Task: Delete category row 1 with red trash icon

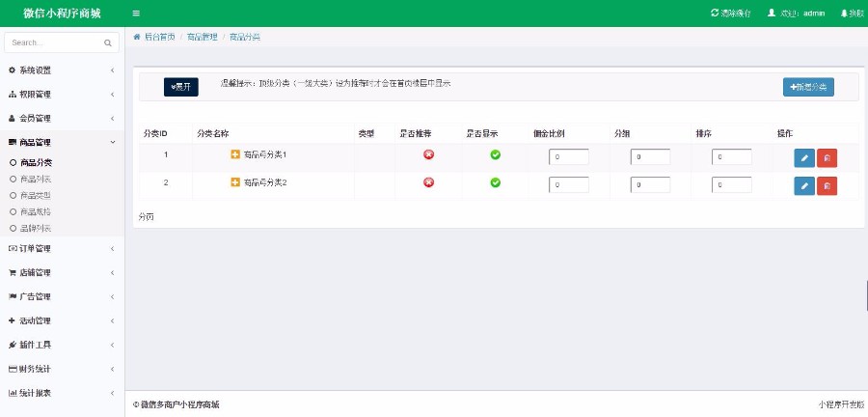Action: click(x=827, y=158)
